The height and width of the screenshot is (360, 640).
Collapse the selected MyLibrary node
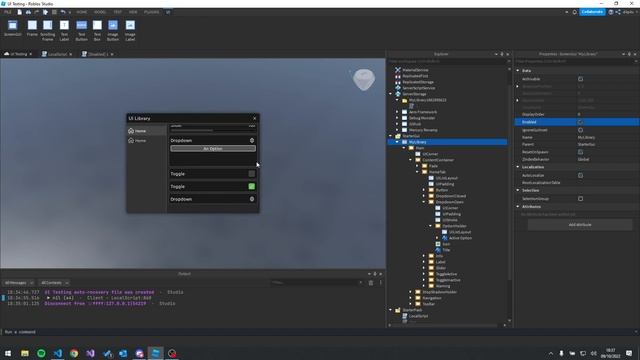(397, 142)
